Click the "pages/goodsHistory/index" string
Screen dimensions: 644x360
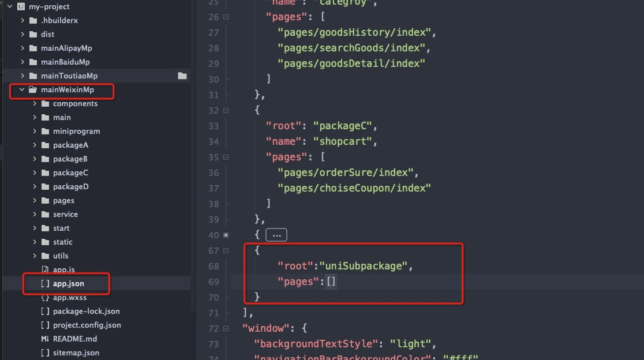[354, 32]
